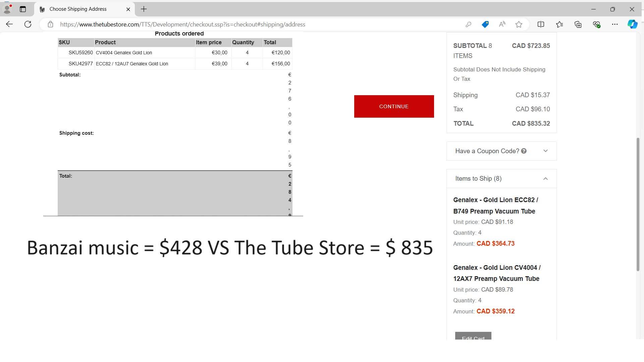Click the address bar URL
The height and width of the screenshot is (362, 644).
click(x=182, y=24)
